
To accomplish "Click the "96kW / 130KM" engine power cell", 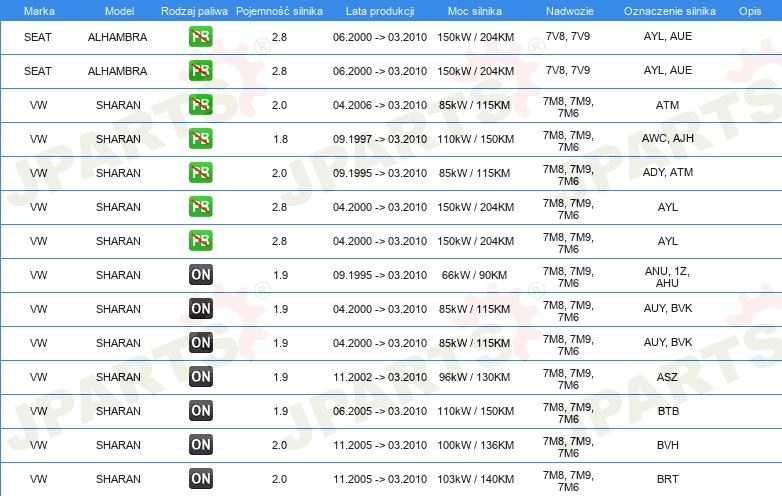I will (474, 377).
